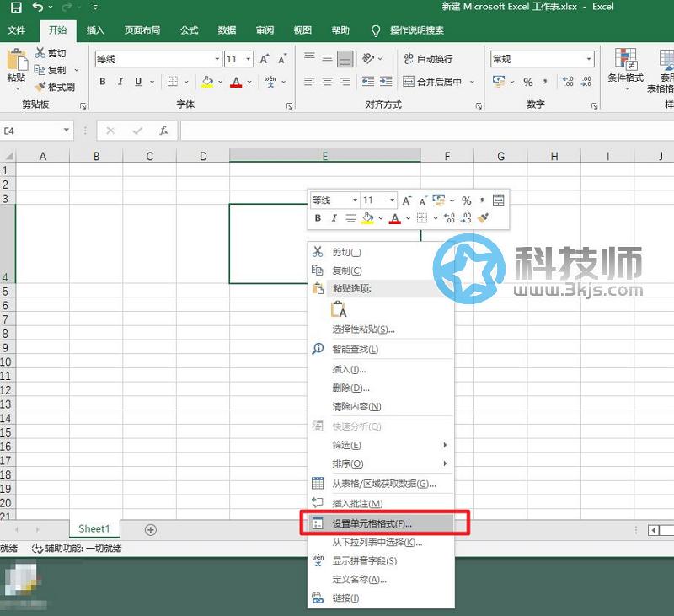Click the orientation text angle icon
The width and height of the screenshot is (674, 616).
point(368,58)
